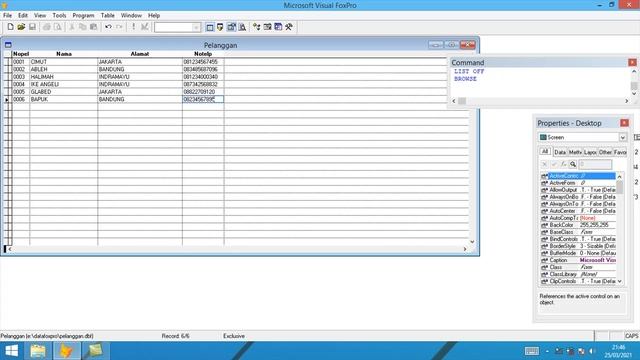Open File Explorer from the taskbar

point(38,351)
